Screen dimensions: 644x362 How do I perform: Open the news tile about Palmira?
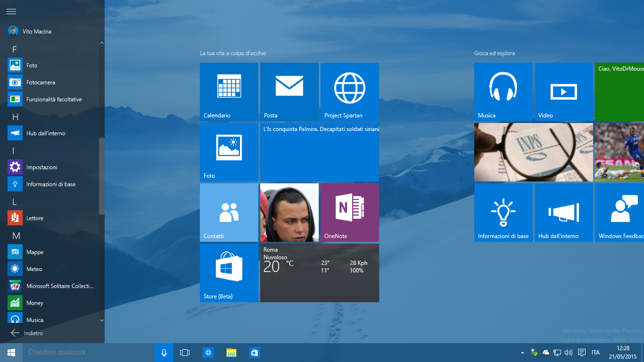[x=320, y=152]
